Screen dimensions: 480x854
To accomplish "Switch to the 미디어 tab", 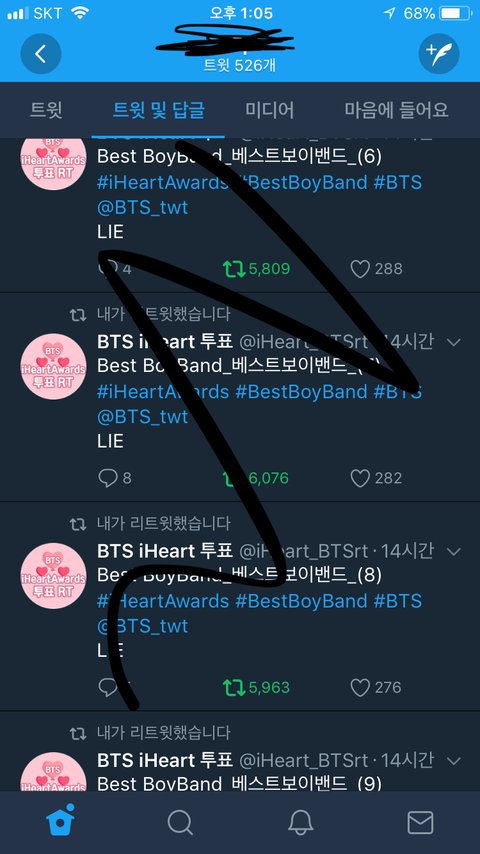I will pos(269,110).
